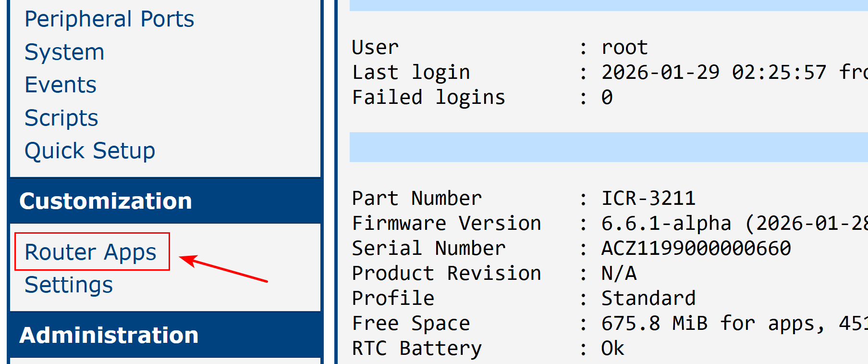Open the Events page
868x364 pixels.
61,85
